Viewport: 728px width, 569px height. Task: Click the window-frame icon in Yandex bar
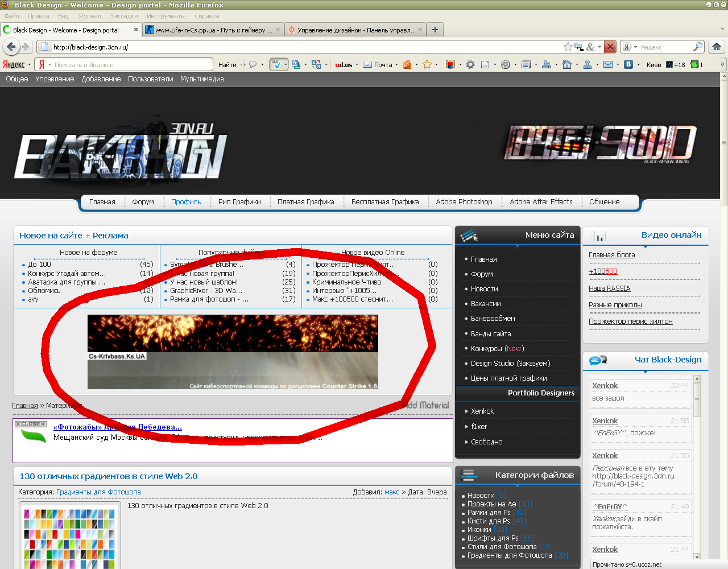coord(526,64)
